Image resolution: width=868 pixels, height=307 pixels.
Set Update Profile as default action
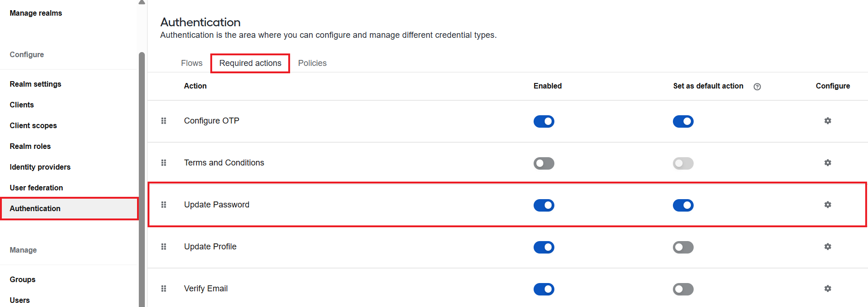point(683,247)
